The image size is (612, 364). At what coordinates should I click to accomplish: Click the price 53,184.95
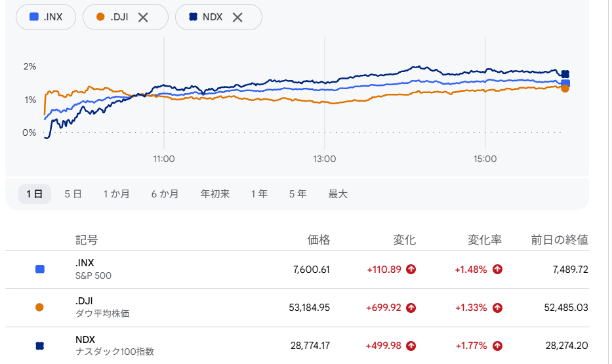(310, 308)
